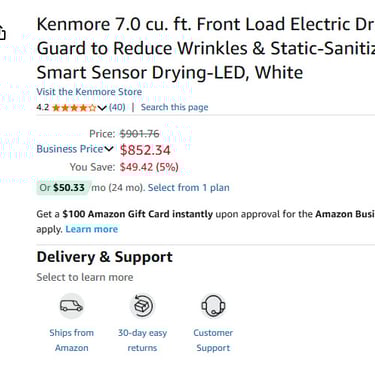Screen dimensions: 375x366
Task: Click the $50.33 monthly payment badge
Action: click(62, 188)
